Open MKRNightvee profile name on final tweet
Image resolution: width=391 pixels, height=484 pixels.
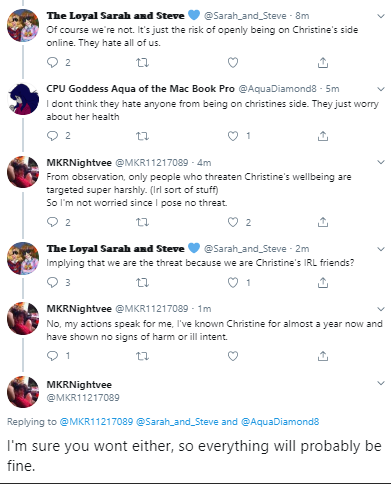tap(79, 385)
